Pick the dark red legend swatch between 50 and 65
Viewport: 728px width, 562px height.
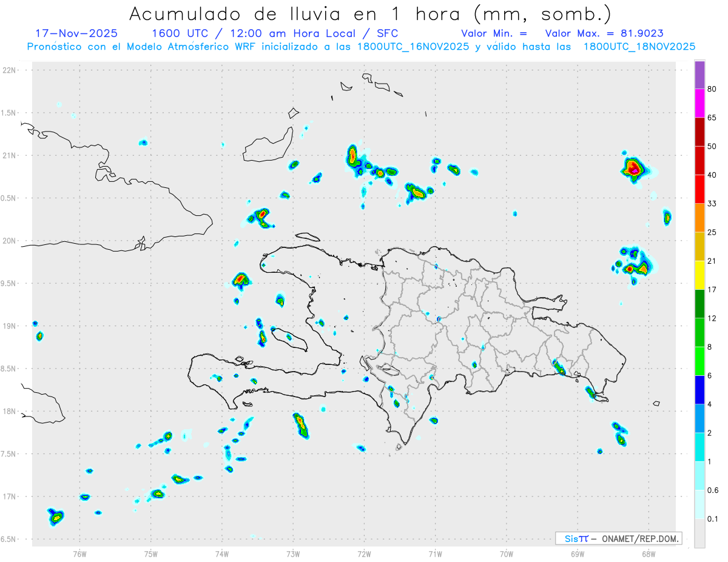(699, 132)
